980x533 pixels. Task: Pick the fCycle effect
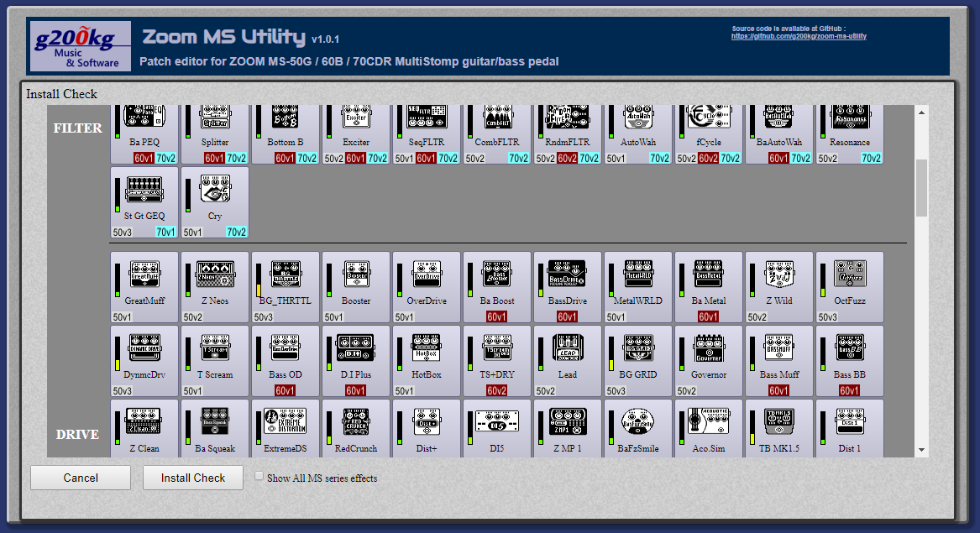[x=710, y=134]
